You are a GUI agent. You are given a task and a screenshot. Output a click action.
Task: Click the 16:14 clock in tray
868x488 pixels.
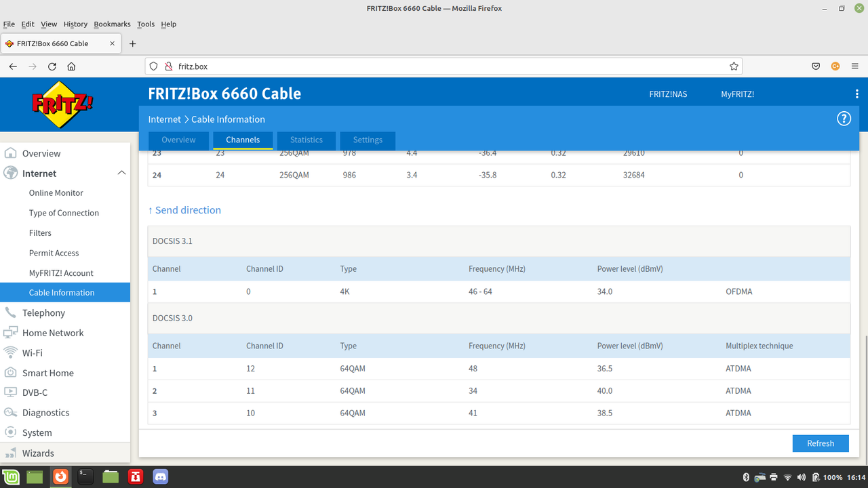856,477
